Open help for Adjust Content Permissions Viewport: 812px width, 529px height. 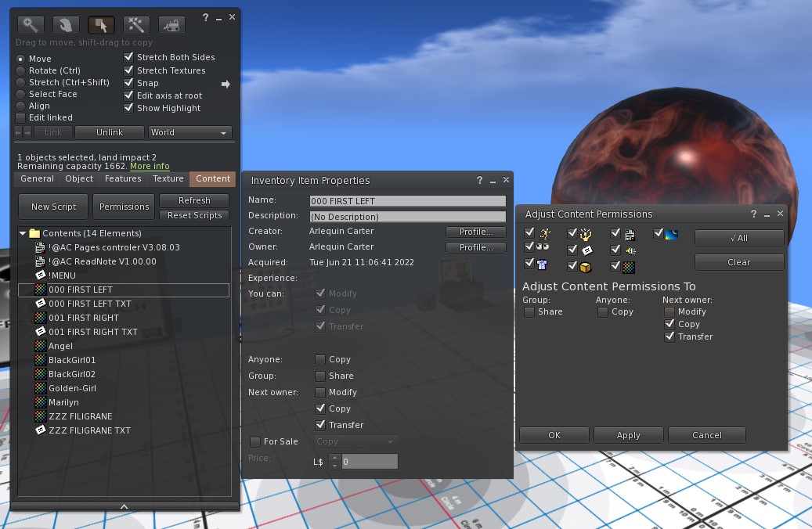[753, 214]
